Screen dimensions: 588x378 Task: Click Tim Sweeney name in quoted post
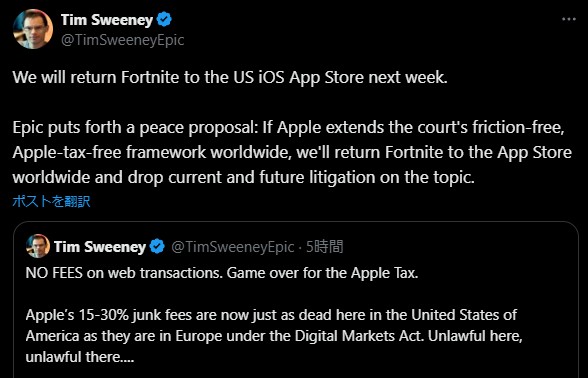[x=100, y=247]
